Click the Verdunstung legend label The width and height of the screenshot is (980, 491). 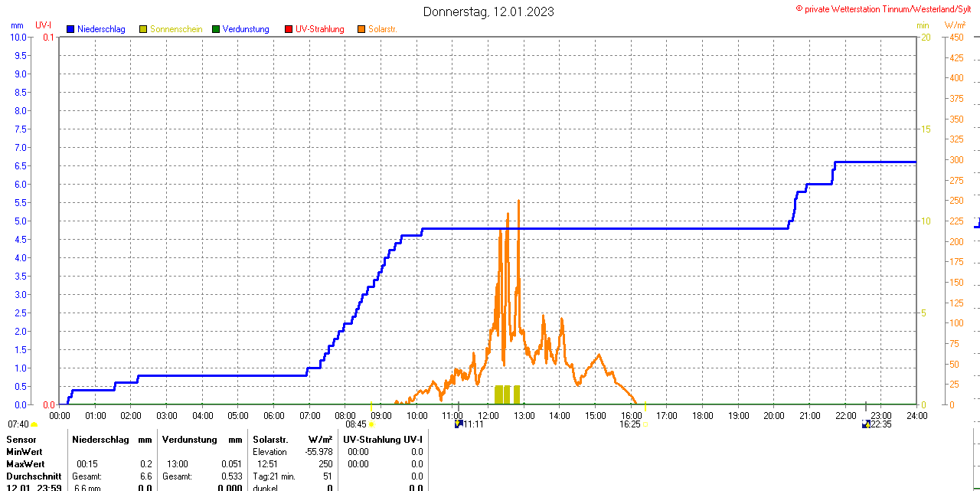coord(246,29)
